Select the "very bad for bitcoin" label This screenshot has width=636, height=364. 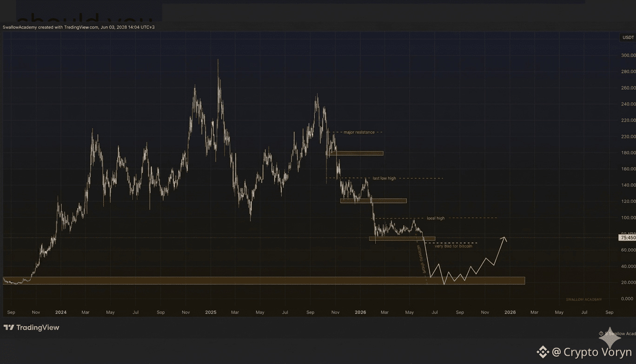click(453, 246)
